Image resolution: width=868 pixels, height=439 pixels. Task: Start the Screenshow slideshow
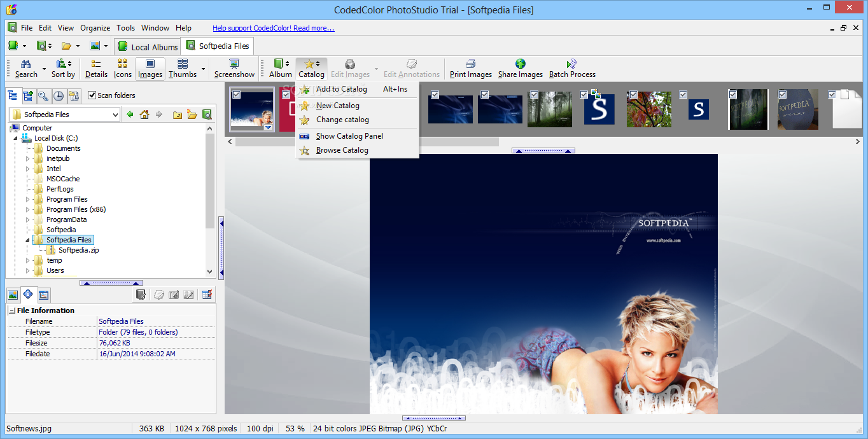click(234, 68)
